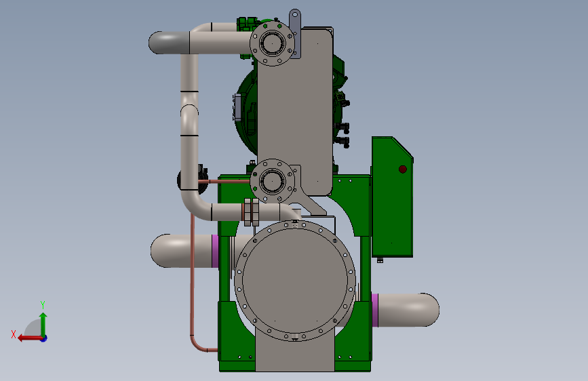The image size is (588, 381).
Task: Click the blue Z axis dot of the triad
Action: click(x=44, y=338)
